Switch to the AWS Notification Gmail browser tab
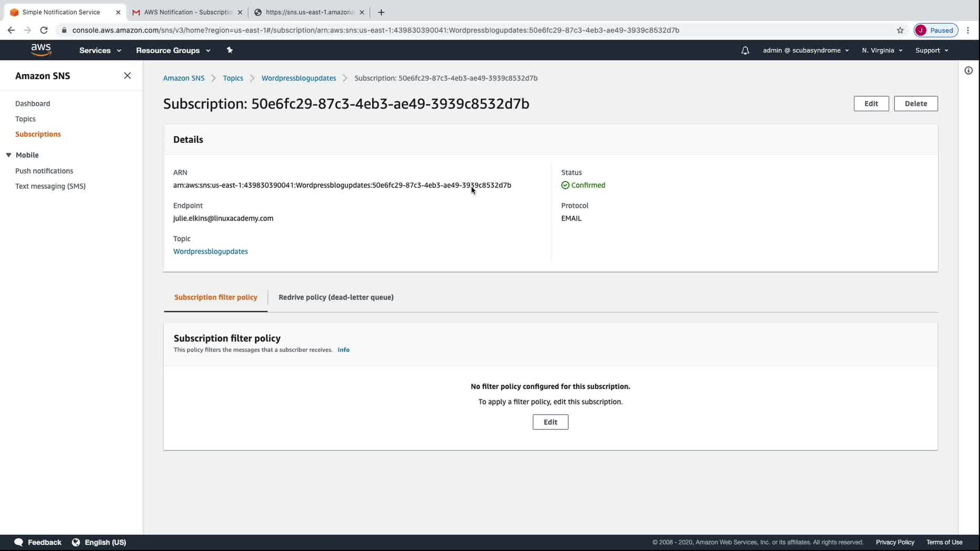Viewport: 980px width, 551px height. (x=187, y=12)
